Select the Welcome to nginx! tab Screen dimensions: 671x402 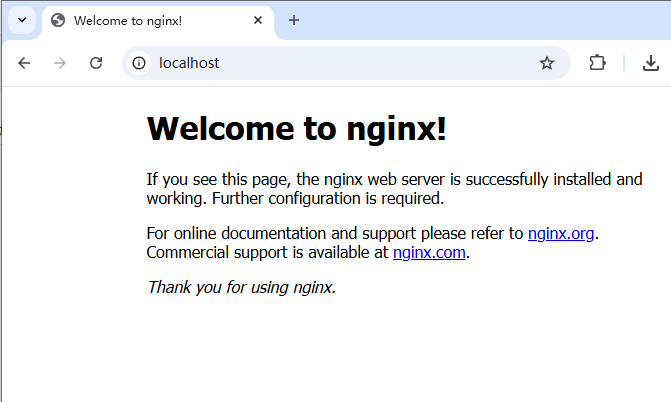(x=158, y=21)
